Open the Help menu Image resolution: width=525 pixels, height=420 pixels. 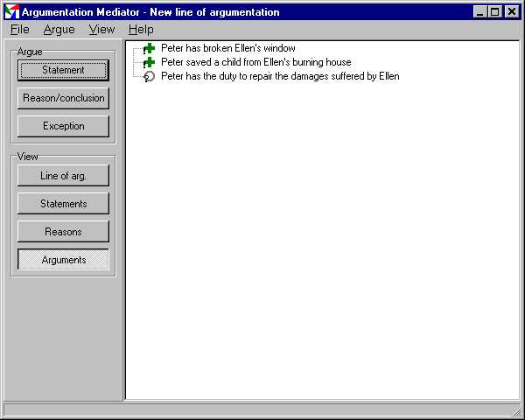point(141,30)
